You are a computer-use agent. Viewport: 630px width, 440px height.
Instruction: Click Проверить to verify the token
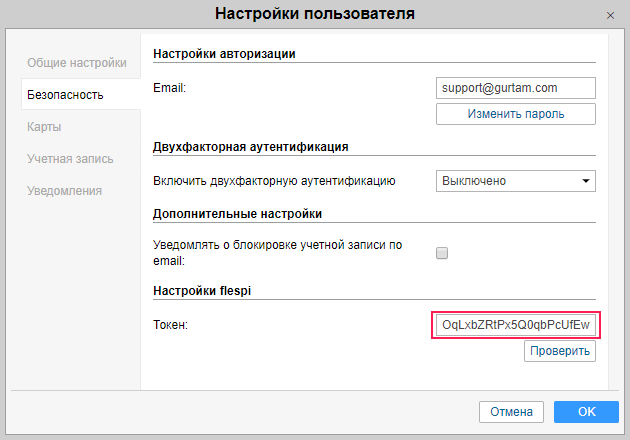click(560, 352)
